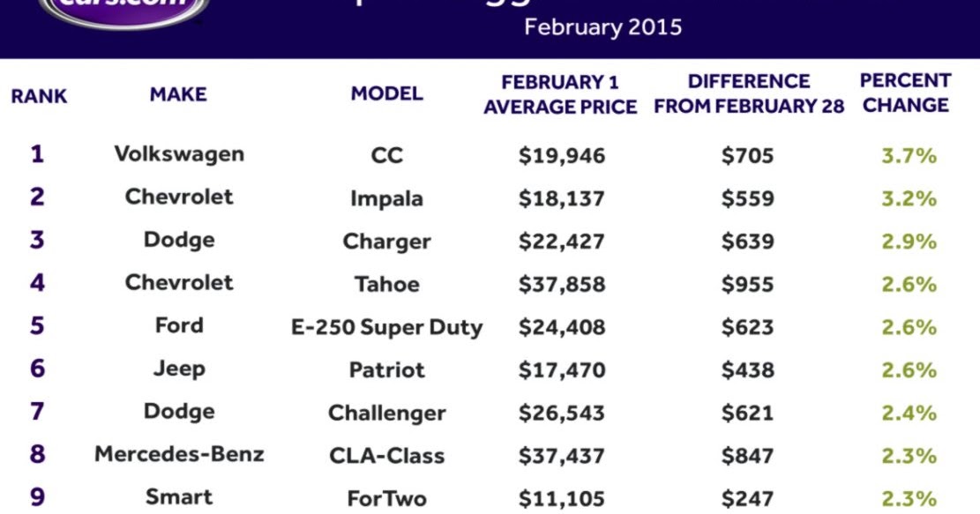Click the $955 difference value
The image size is (980, 514).
coord(747,285)
